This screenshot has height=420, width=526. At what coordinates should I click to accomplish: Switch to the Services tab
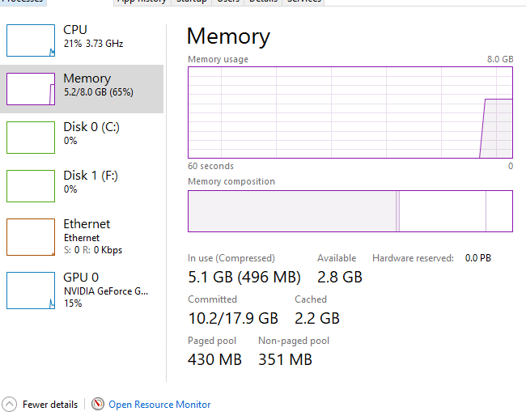pyautogui.click(x=303, y=1)
